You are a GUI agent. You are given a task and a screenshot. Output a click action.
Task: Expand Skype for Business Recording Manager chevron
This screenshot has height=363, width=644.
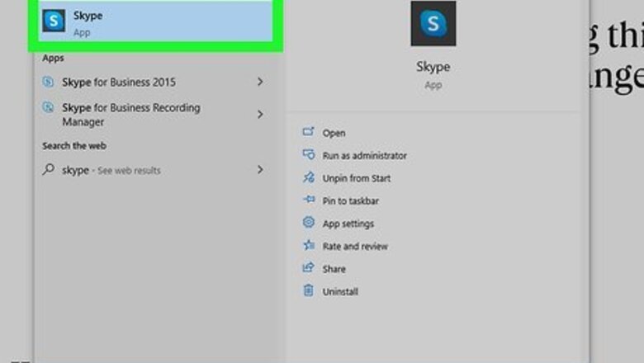click(260, 114)
